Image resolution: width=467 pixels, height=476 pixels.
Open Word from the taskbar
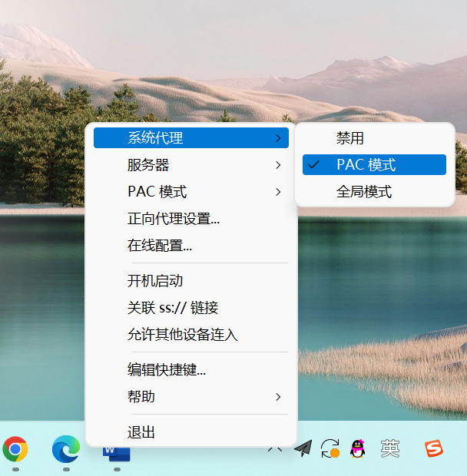(x=117, y=454)
